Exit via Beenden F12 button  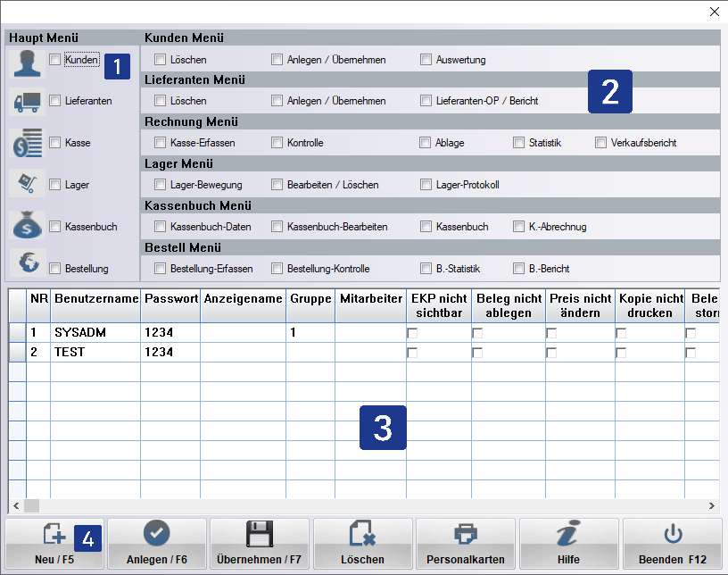click(x=672, y=544)
